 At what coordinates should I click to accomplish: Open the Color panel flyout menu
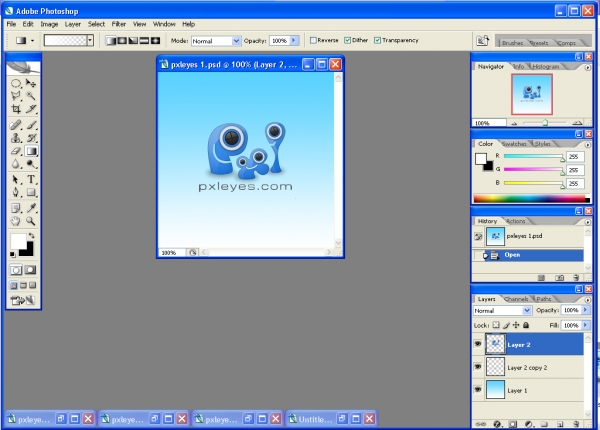[588, 145]
